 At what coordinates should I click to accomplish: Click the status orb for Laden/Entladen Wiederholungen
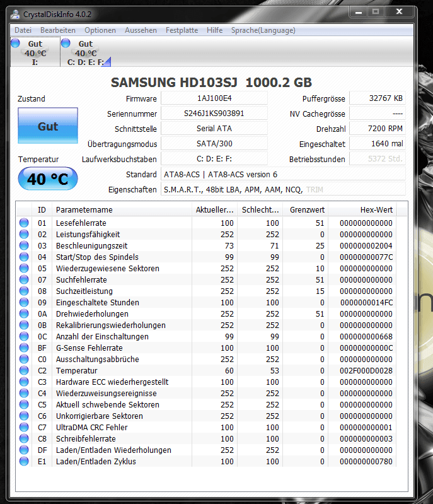coord(24,450)
